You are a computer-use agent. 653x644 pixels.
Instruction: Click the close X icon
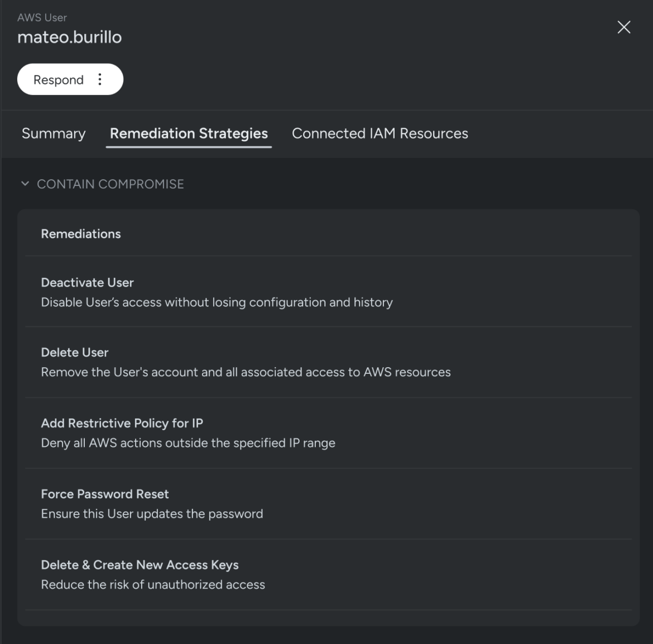[623, 27]
